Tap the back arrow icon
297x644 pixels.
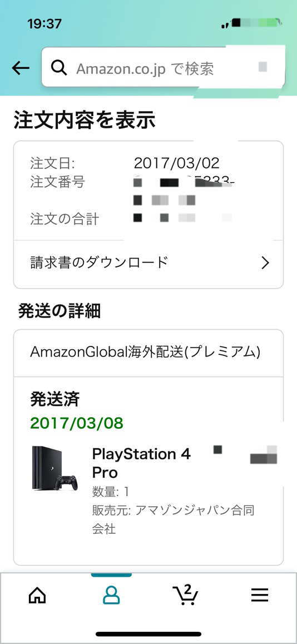[x=21, y=68]
